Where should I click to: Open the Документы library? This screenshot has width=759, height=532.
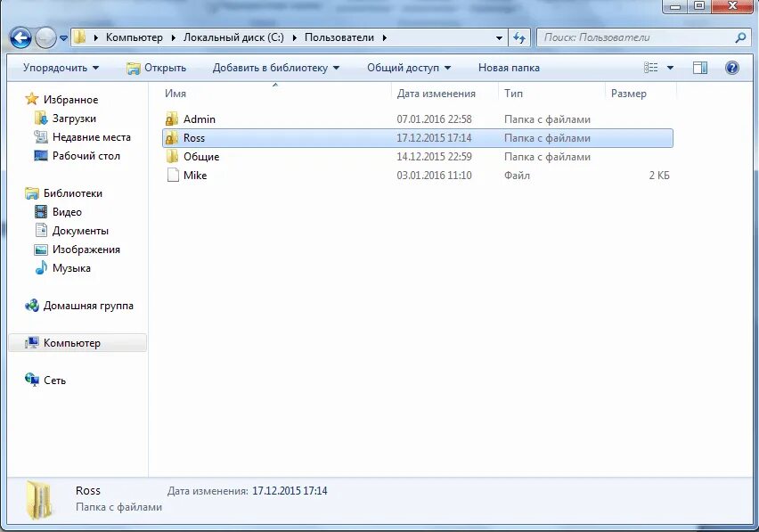coord(80,231)
